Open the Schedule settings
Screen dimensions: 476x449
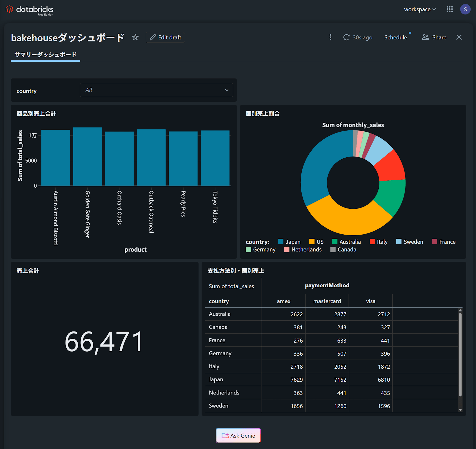click(x=396, y=37)
